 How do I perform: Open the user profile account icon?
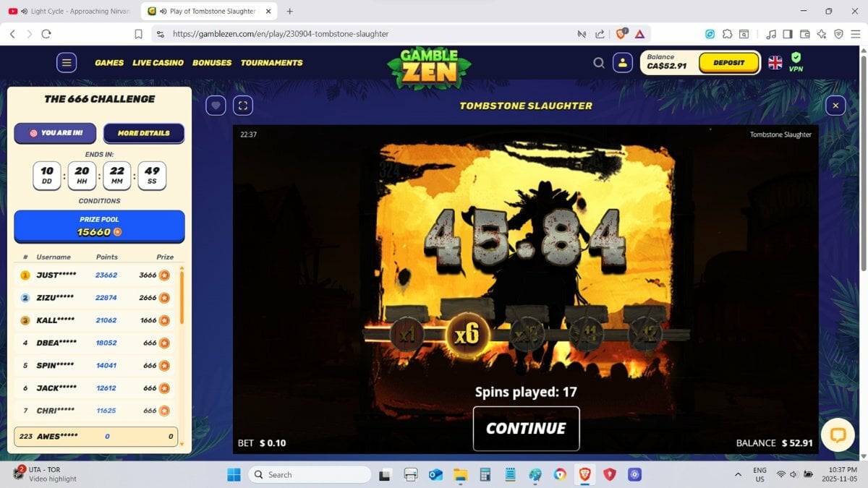click(x=622, y=63)
